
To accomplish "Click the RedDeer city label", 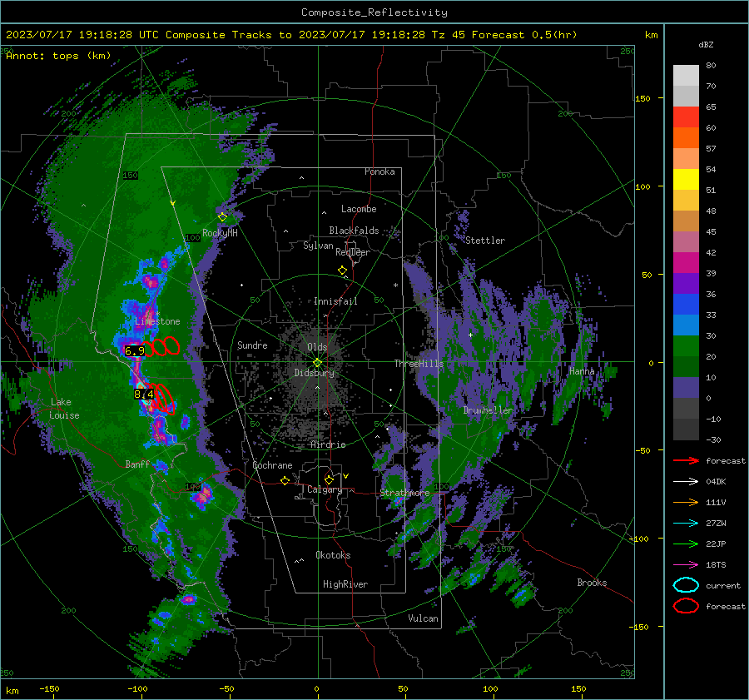I will click(353, 252).
